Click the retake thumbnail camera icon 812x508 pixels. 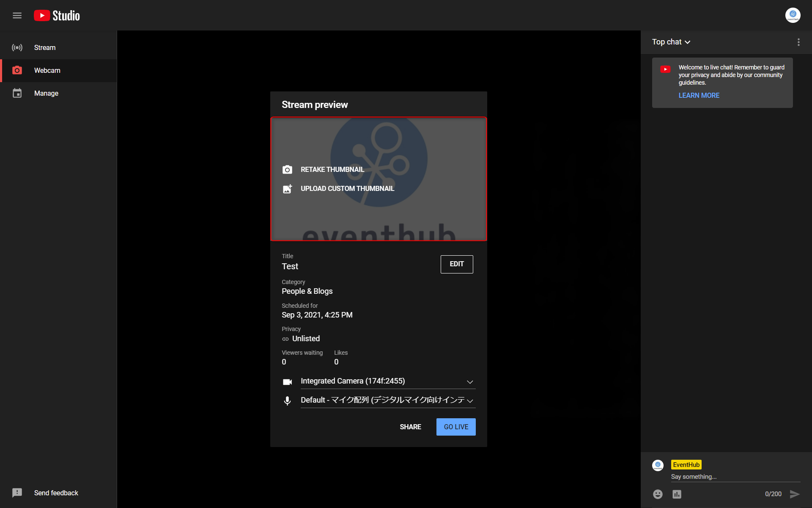287,170
